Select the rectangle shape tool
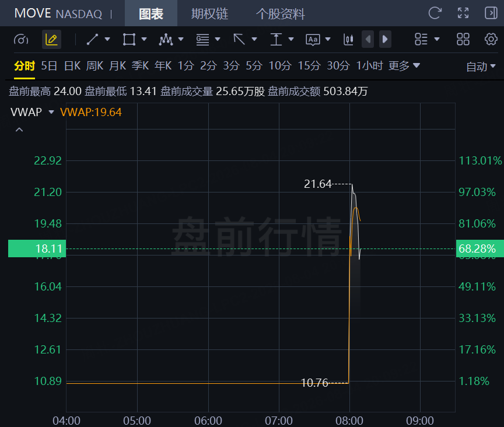Screen dimensions: 504x427 (129, 40)
